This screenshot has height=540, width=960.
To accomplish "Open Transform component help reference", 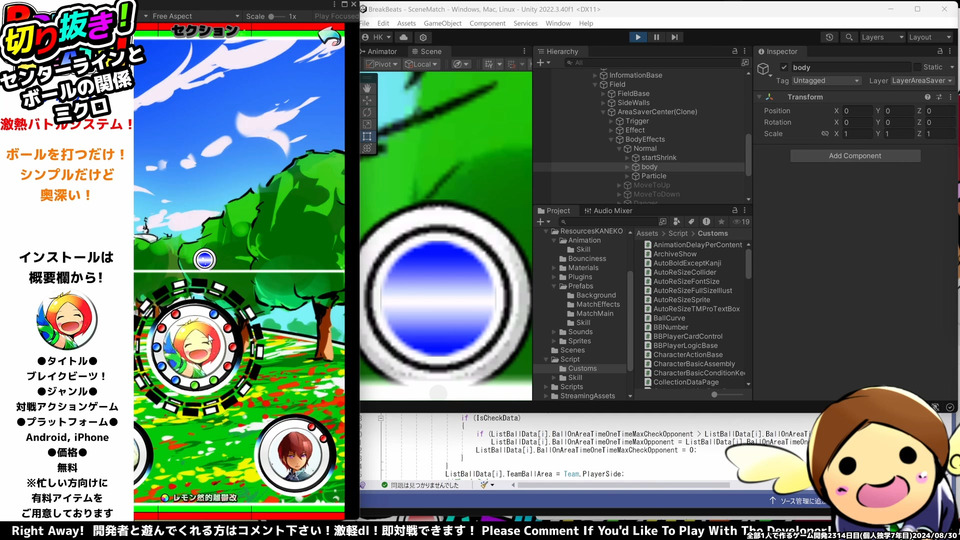I will pos(928,97).
